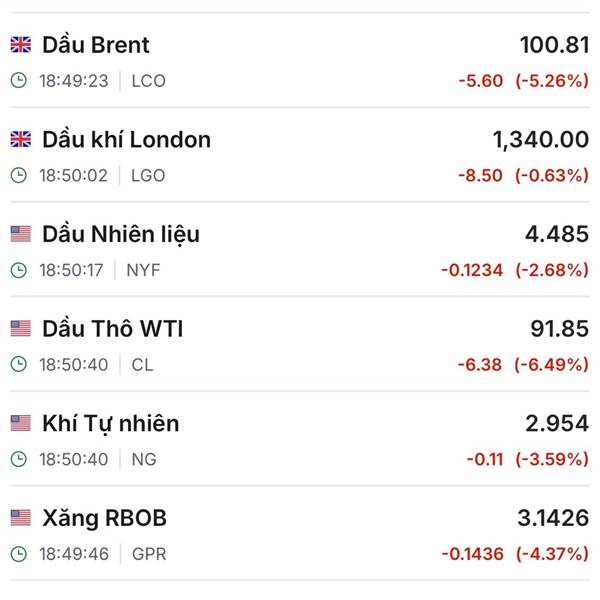Tap the UK flag beside Dầu khí London
The height and width of the screenshot is (600, 600).
coord(21,140)
